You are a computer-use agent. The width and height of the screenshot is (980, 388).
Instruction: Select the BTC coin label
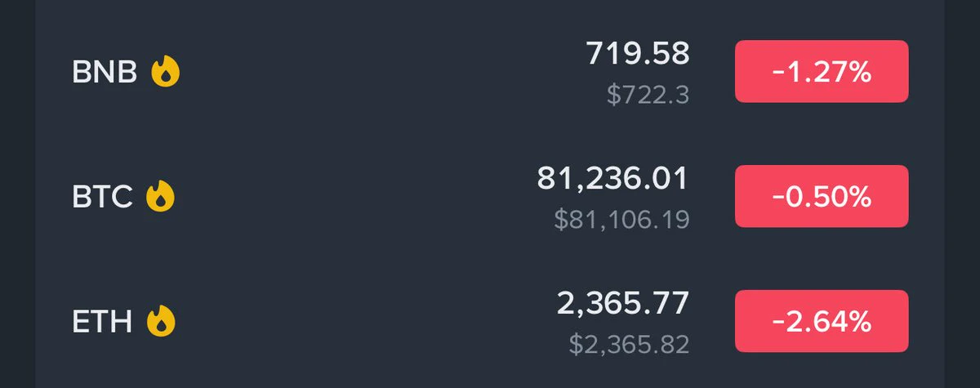pos(103,198)
